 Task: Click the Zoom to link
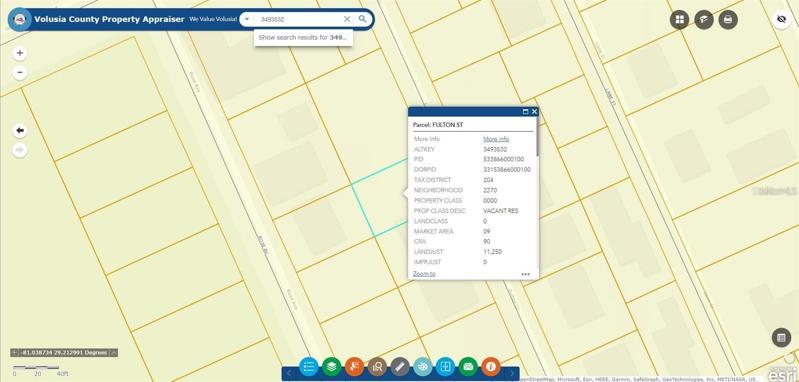(424, 274)
